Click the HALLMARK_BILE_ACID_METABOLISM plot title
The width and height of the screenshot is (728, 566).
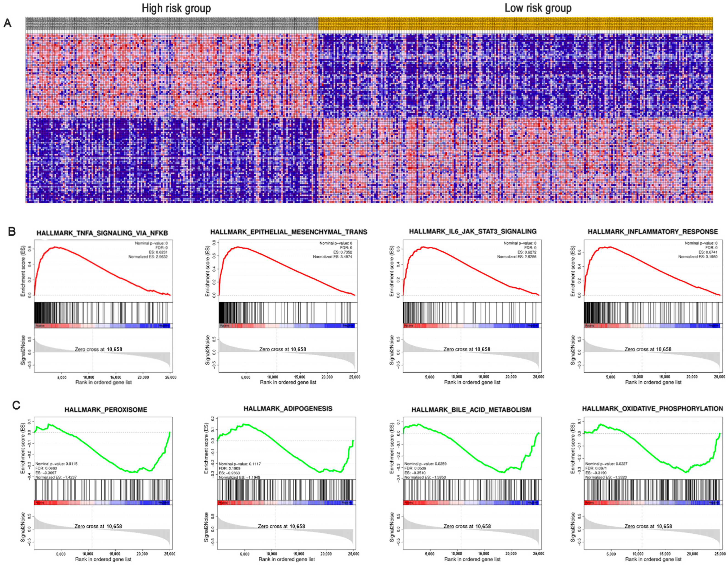coord(471,410)
